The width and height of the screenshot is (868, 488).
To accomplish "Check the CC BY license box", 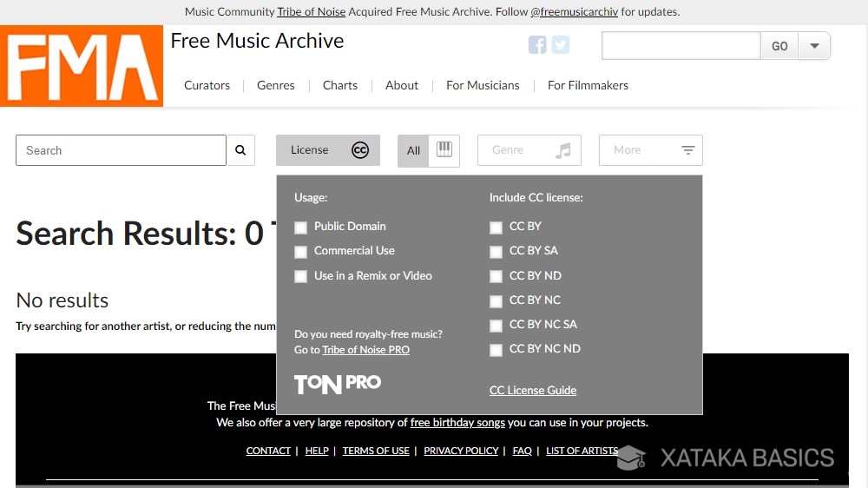I will coord(496,228).
